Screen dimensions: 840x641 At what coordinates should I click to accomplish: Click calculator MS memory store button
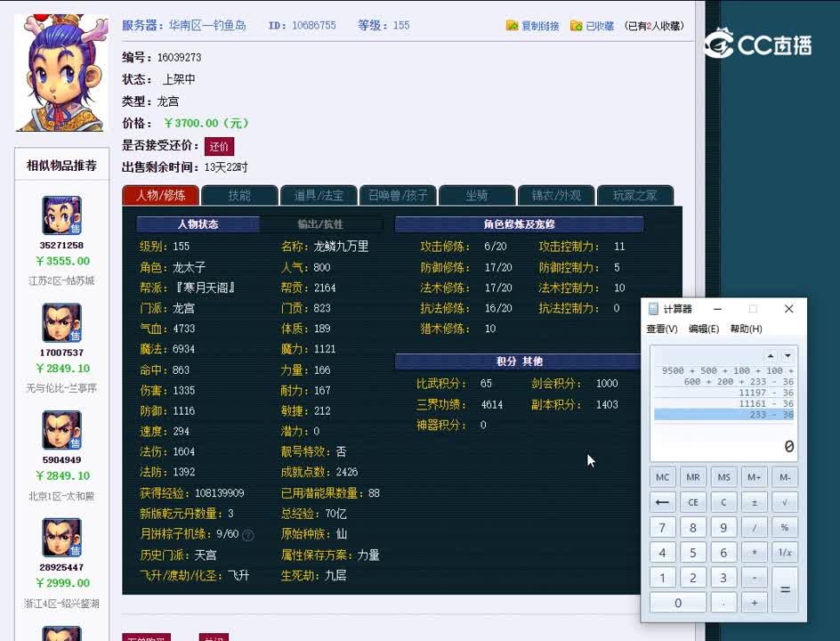(x=723, y=477)
